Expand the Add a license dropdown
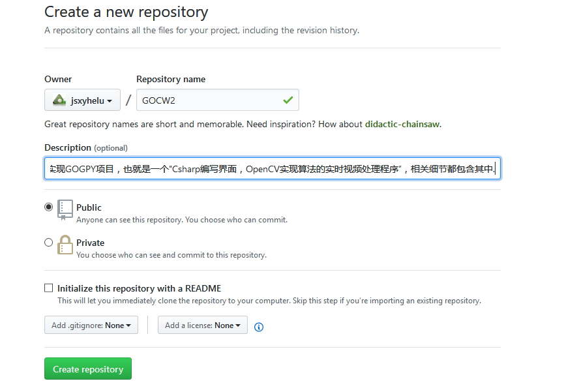 point(202,325)
